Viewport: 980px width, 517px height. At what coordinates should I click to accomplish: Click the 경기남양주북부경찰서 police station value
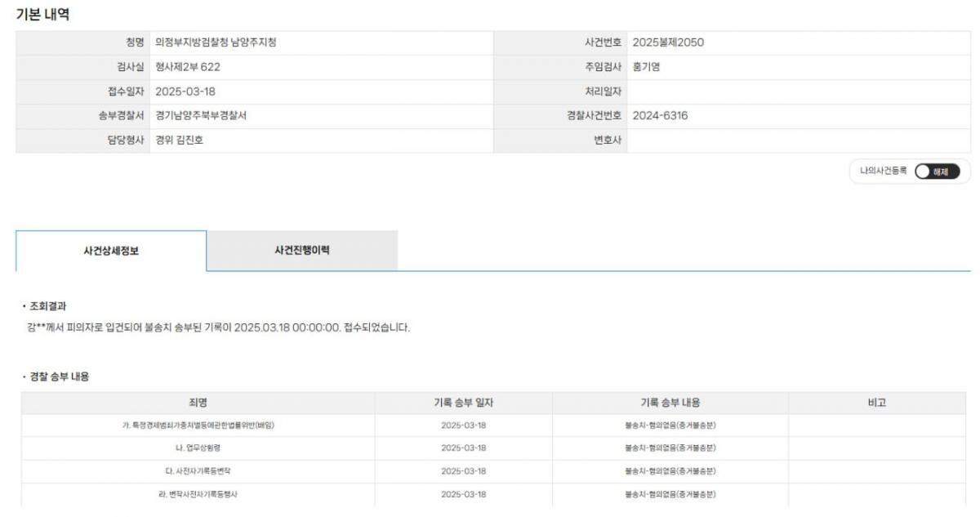(201, 116)
